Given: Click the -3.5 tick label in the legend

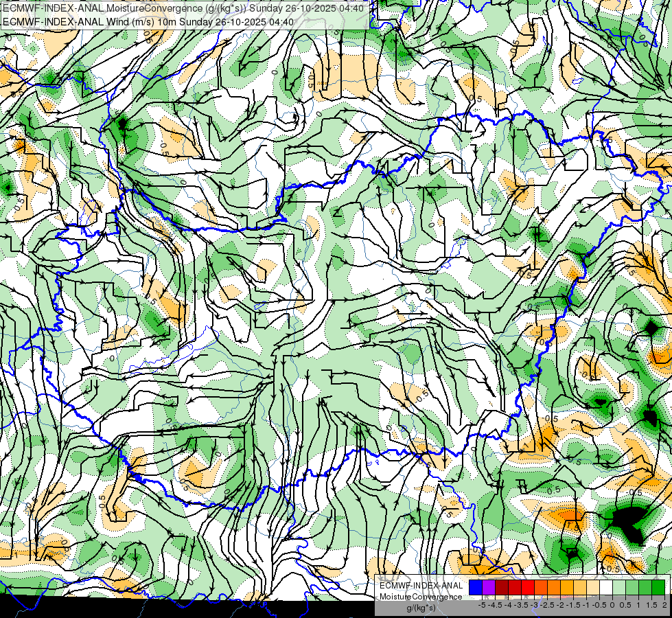Looking at the screenshot, I should 521,605.
